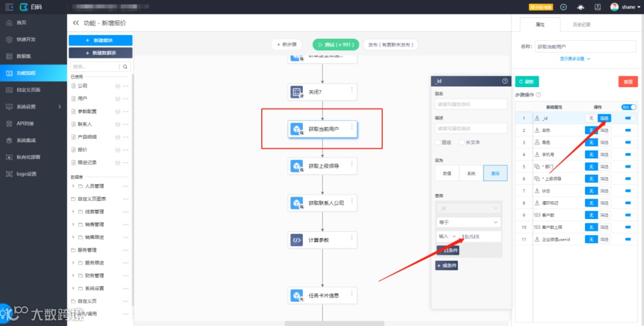
Task: Click the 新建模块 button
Action: pyautogui.click(x=101, y=40)
